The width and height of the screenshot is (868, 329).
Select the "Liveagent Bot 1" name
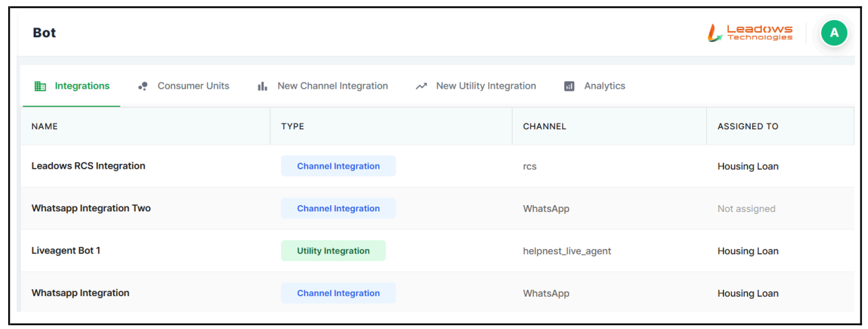pyautogui.click(x=66, y=251)
